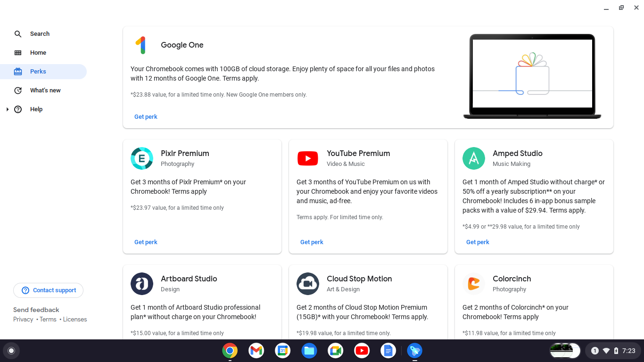Click the Google One title text
This screenshot has width=644, height=362.
point(182,45)
